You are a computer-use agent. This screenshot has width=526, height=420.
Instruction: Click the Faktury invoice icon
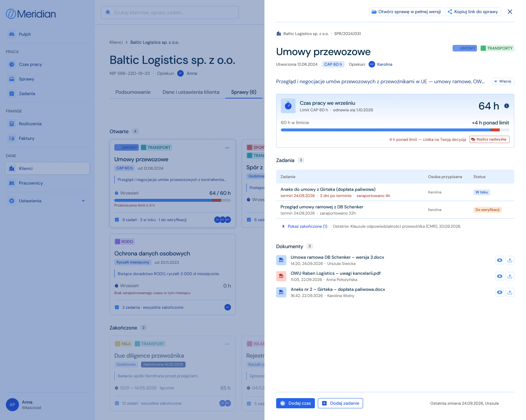click(12, 138)
